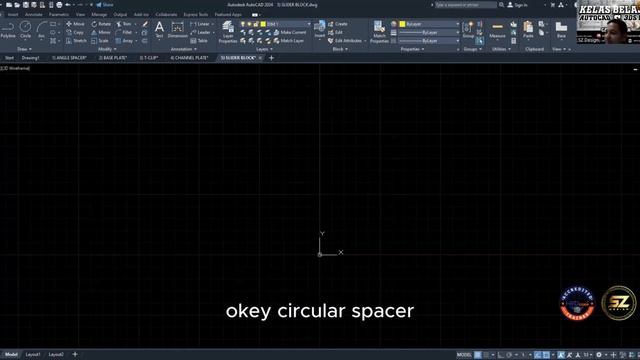This screenshot has width=640, height=360.
Task: Activate the Move command
Action: click(76, 24)
